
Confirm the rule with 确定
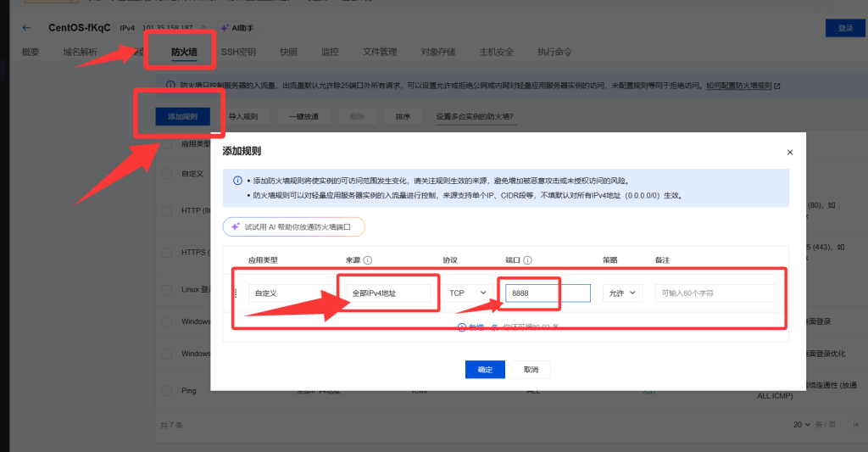point(485,370)
